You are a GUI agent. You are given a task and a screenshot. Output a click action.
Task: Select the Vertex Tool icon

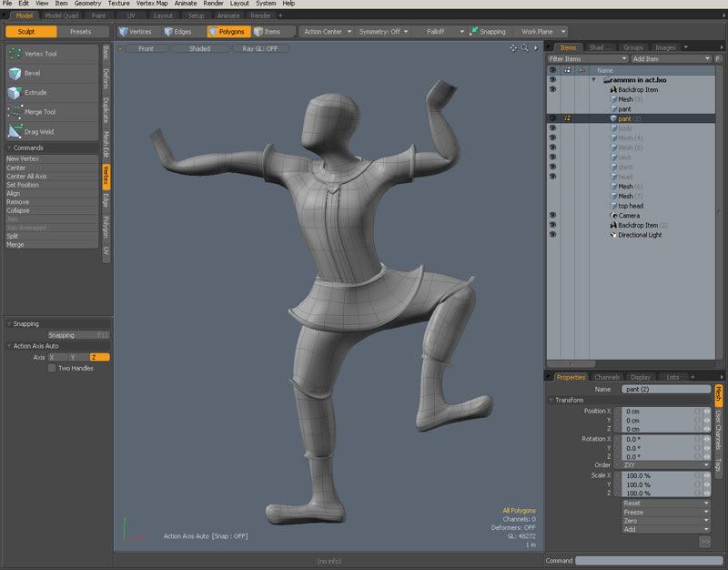point(15,54)
